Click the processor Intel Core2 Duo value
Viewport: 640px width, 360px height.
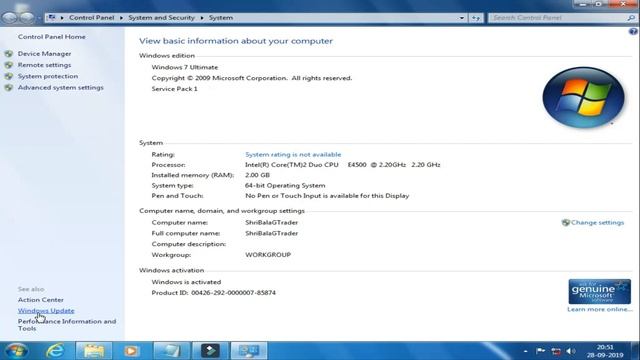click(x=342, y=164)
